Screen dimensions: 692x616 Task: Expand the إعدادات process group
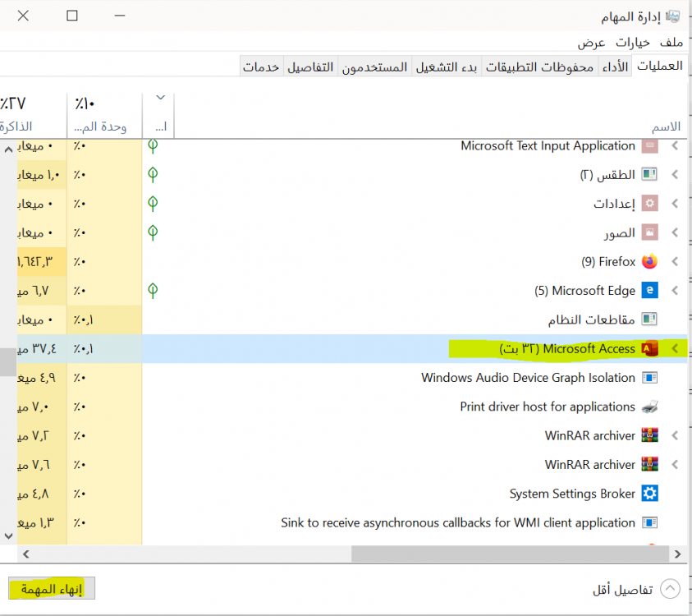click(x=675, y=204)
